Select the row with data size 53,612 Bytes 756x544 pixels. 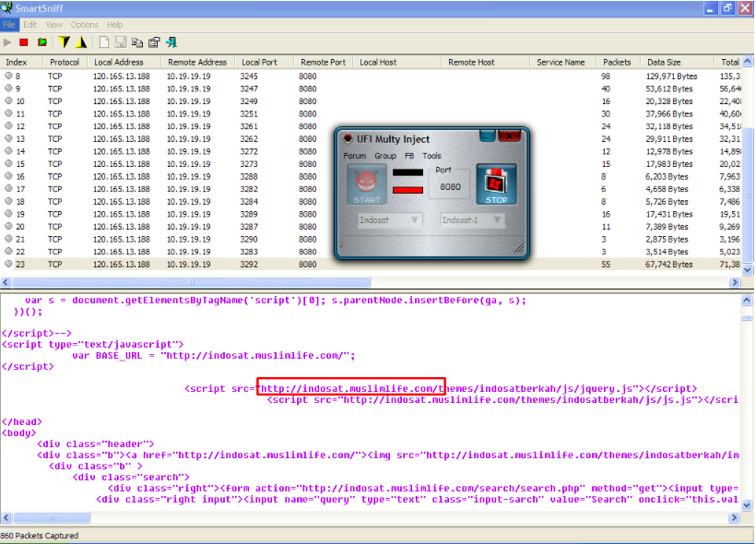(372, 89)
